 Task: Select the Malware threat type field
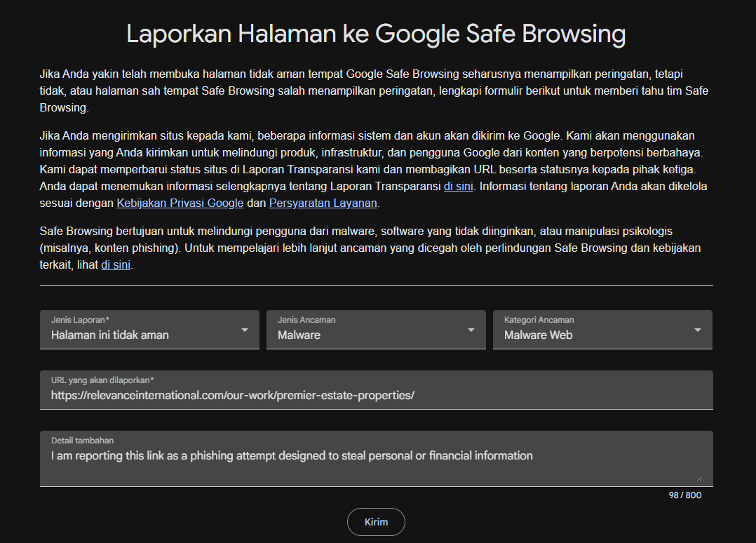click(x=376, y=329)
